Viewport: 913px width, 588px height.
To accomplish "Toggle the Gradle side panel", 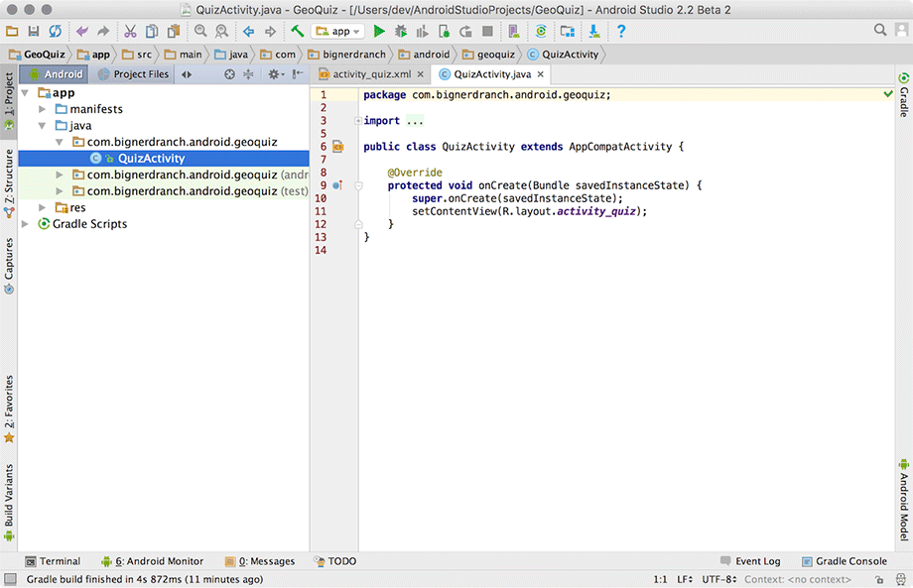I will 904,94.
